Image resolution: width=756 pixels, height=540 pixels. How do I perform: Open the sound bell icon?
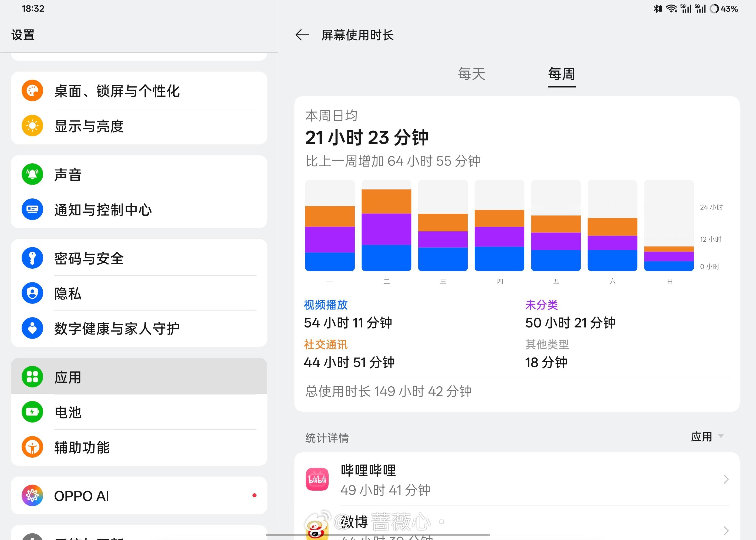32,174
